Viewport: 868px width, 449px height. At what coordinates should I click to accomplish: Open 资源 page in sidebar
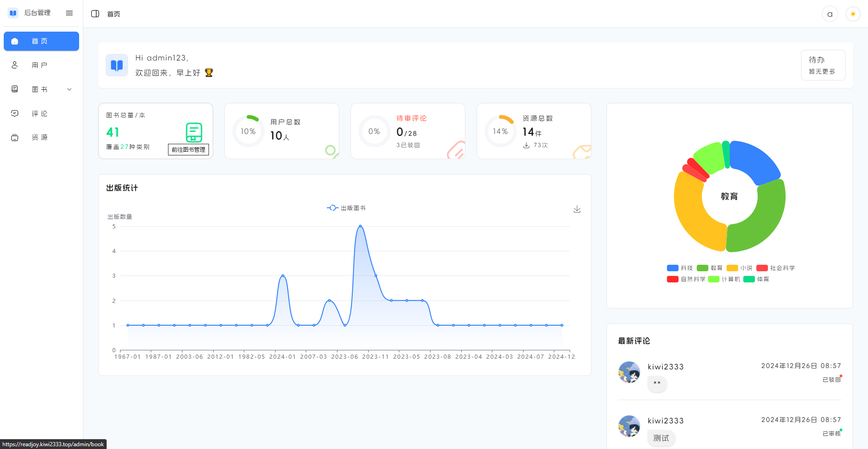tap(41, 137)
